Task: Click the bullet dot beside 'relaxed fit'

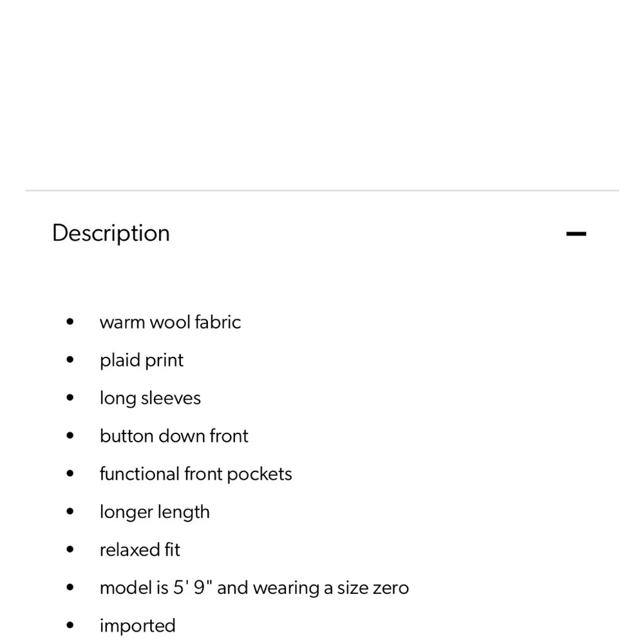Action: click(x=70, y=550)
